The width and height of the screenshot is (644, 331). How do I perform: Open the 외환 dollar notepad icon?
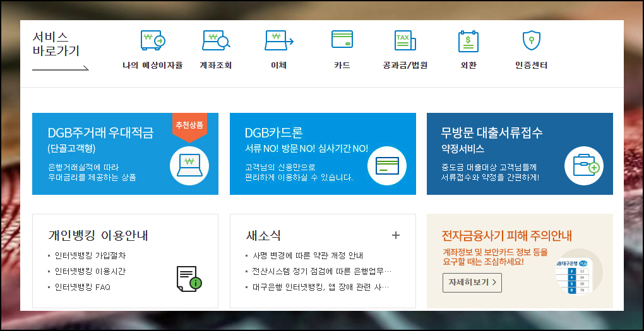(x=468, y=41)
